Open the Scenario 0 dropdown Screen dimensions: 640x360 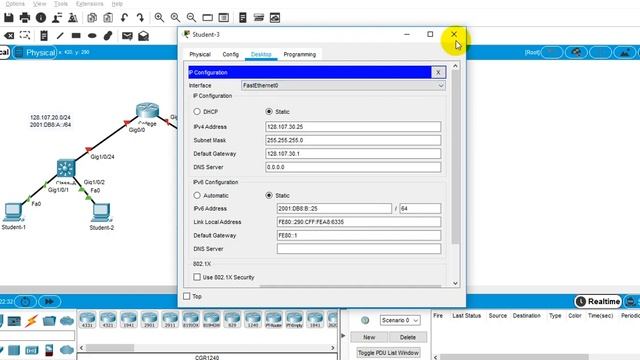tap(400, 320)
